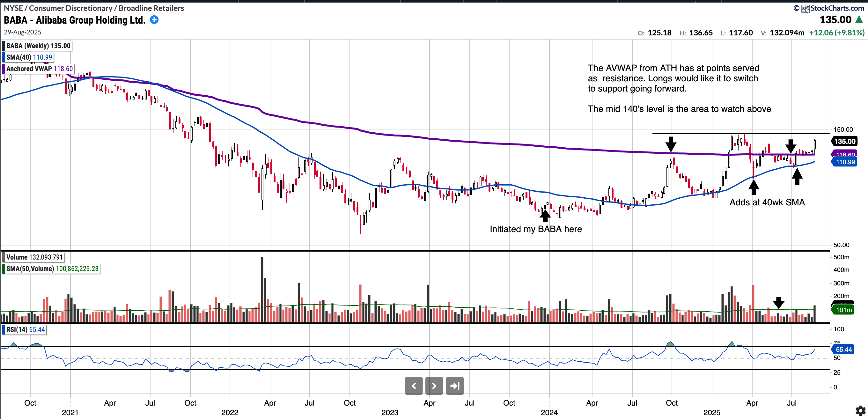This screenshot has height=419, width=868.
Task: Click the 'Adds at 40wk SMA' annotation text
Action: [x=767, y=202]
